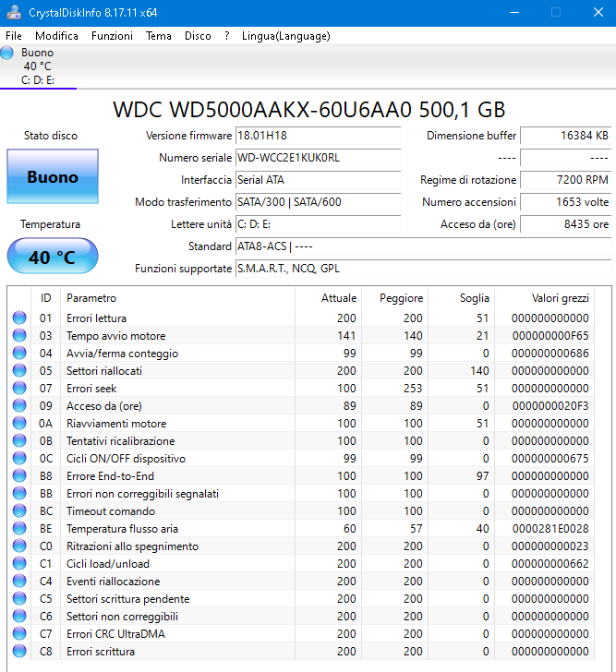Click the 40 °C temperature button

(53, 257)
